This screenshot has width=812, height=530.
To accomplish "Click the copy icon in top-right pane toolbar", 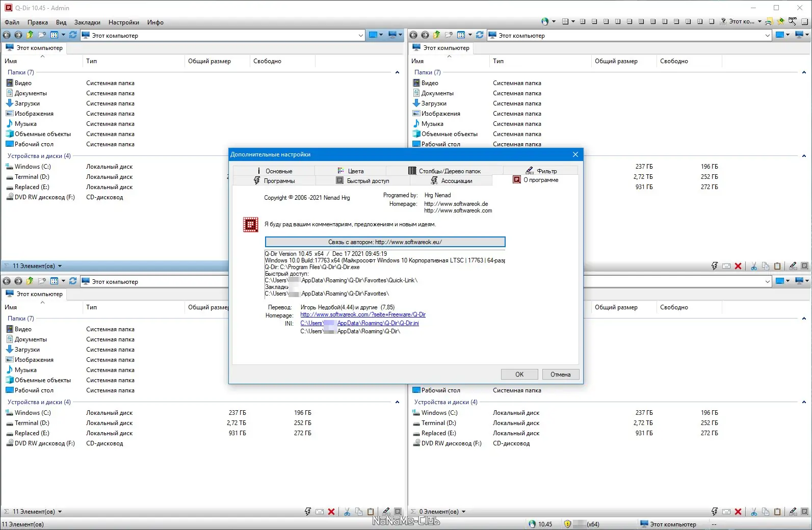I will (x=766, y=266).
